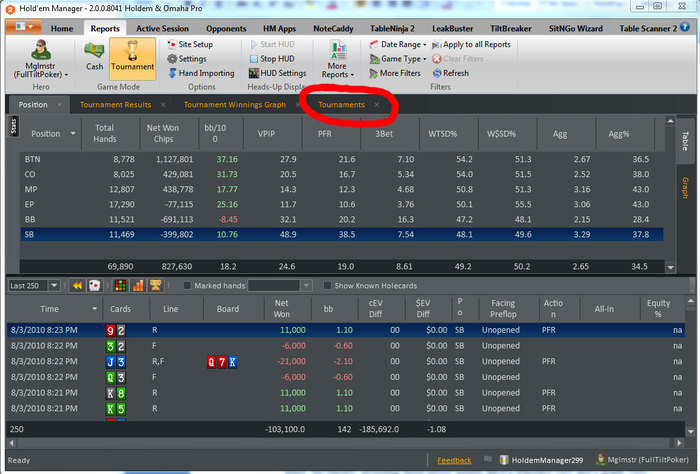Click Stop HUD
700x474 pixels.
point(272,58)
